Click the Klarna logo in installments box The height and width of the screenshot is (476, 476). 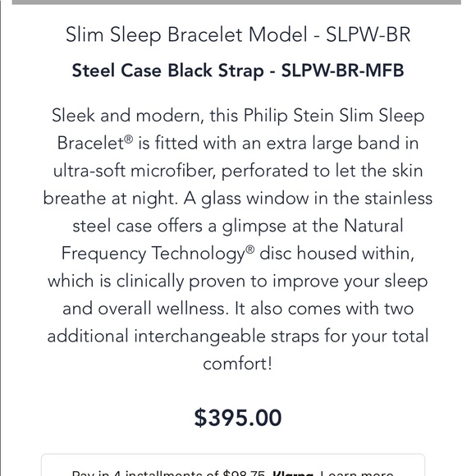point(293,474)
